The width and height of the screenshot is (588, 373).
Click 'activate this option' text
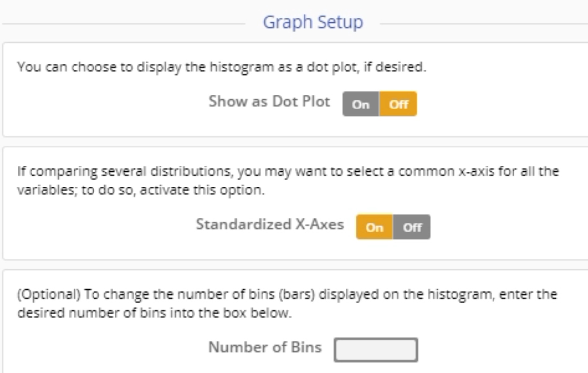(x=202, y=190)
